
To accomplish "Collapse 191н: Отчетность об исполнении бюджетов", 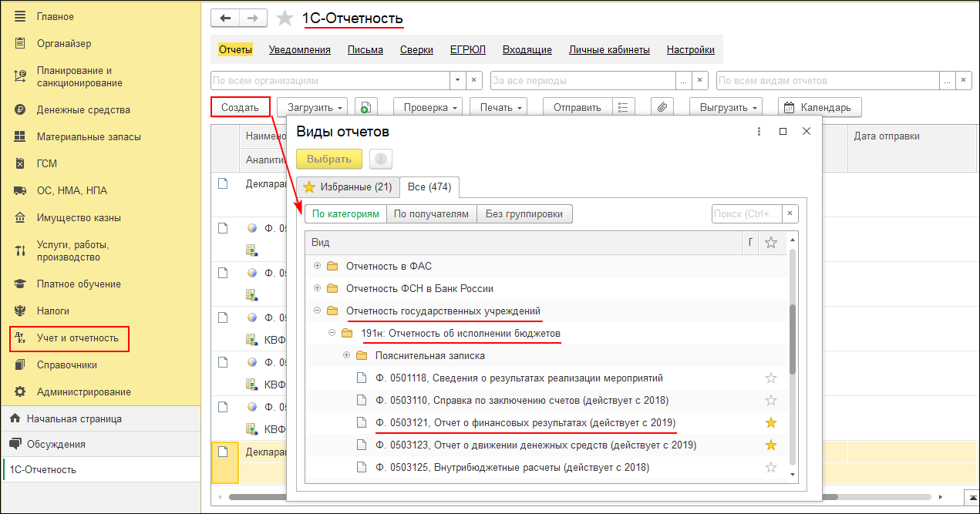I will click(332, 333).
